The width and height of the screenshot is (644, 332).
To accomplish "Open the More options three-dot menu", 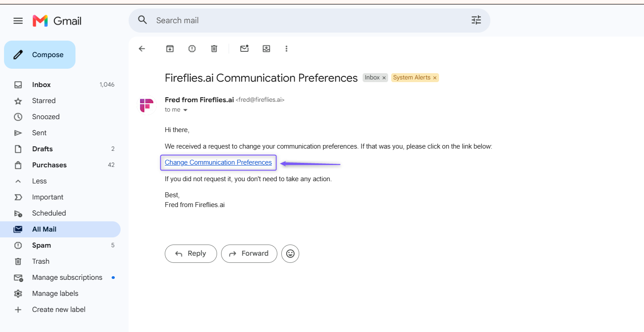I will click(286, 49).
